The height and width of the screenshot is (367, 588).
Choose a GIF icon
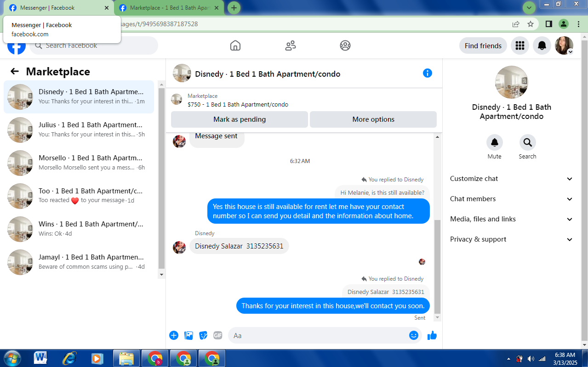point(218,335)
